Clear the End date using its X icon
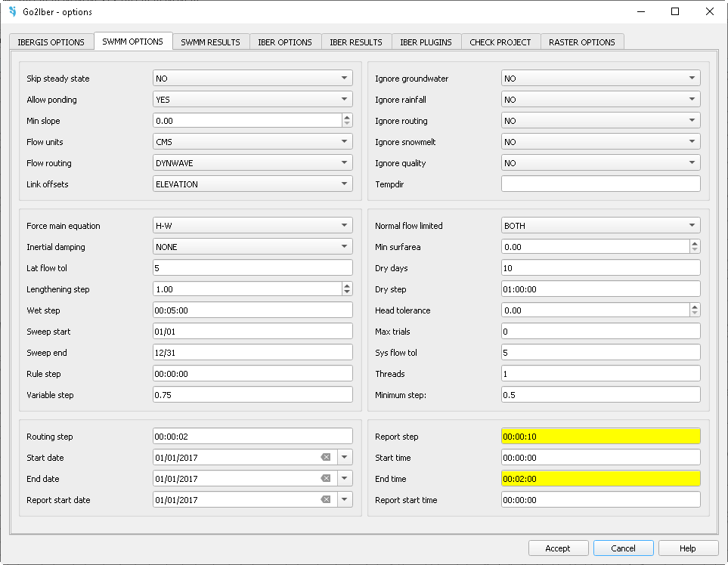This screenshot has height=565, width=728. click(x=326, y=479)
